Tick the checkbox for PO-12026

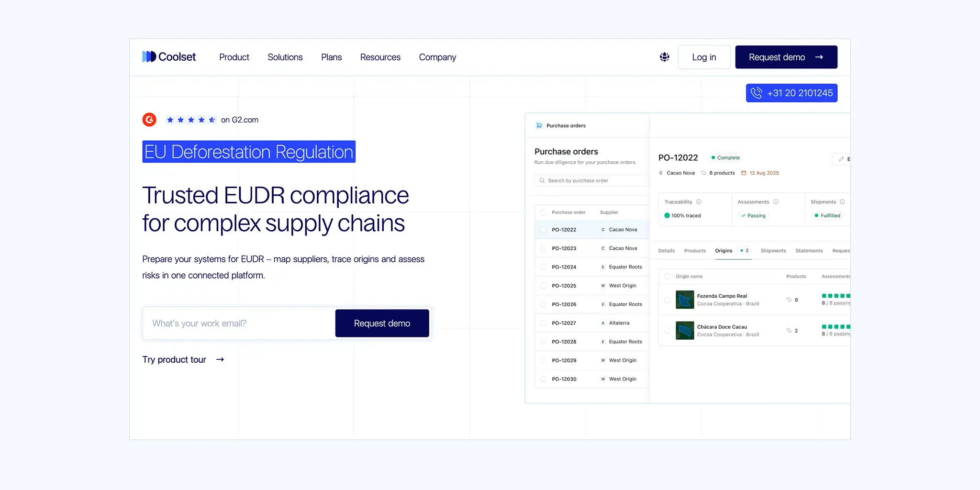pyautogui.click(x=543, y=304)
